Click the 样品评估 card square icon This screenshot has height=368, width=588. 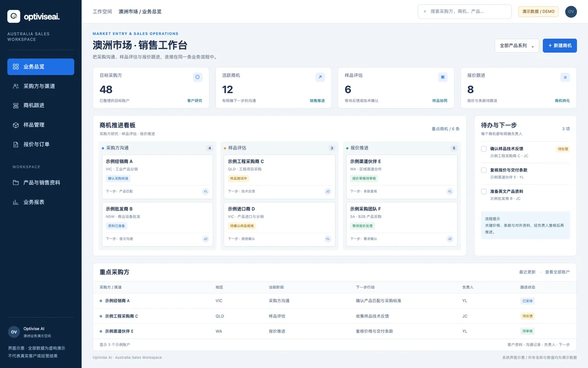[443, 77]
